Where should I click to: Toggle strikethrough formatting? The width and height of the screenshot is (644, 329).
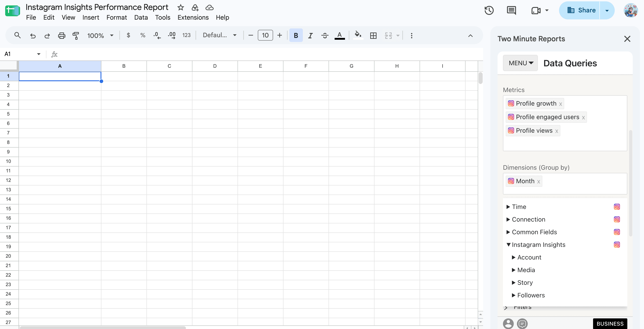coord(325,35)
